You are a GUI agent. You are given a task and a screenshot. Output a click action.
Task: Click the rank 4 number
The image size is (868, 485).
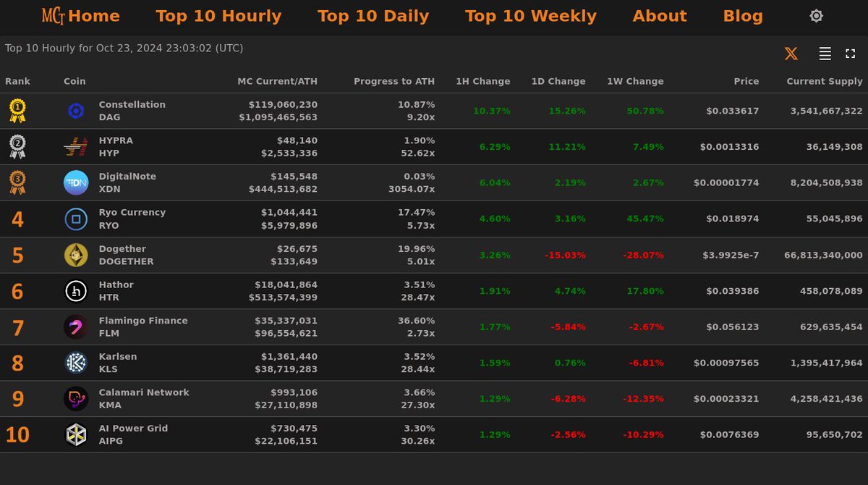tap(17, 219)
